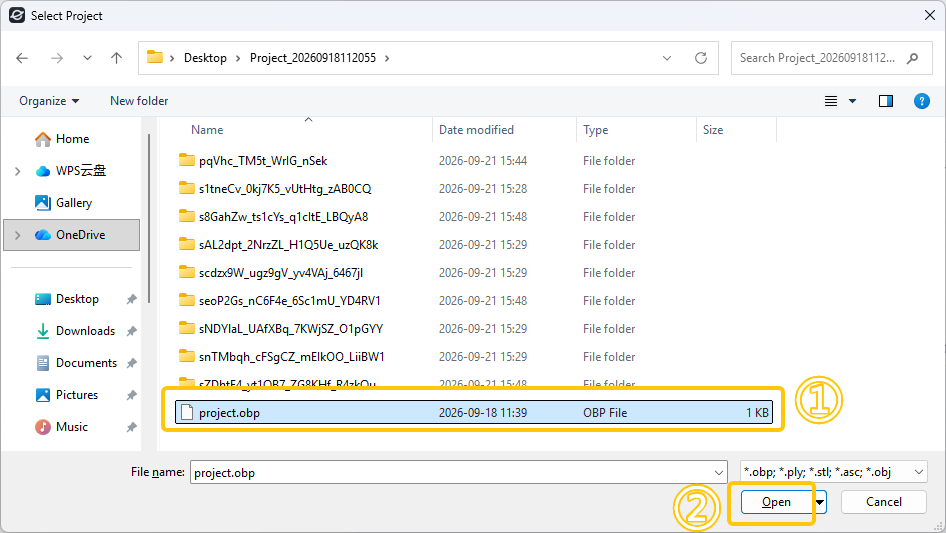
Task: Open Documents in quick access
Action: 86,363
